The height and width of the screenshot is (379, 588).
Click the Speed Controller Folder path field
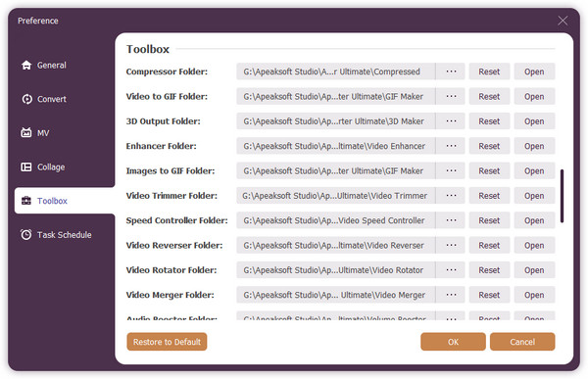click(x=336, y=220)
